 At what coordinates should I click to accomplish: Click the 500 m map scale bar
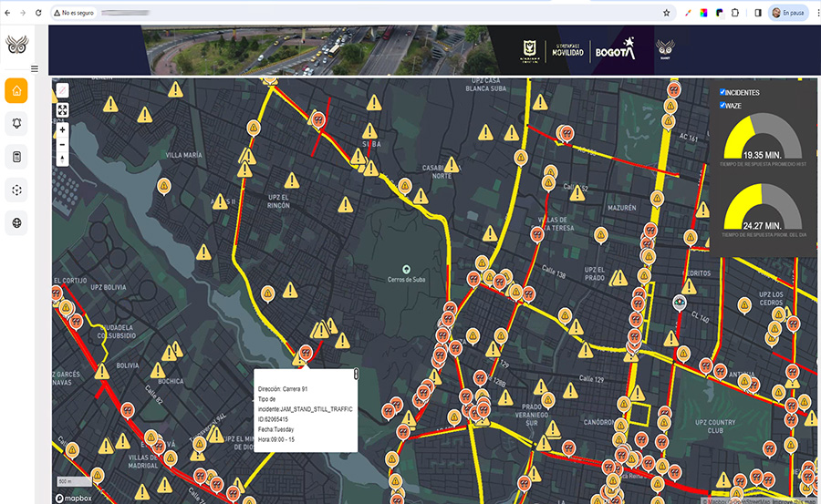[x=74, y=481]
